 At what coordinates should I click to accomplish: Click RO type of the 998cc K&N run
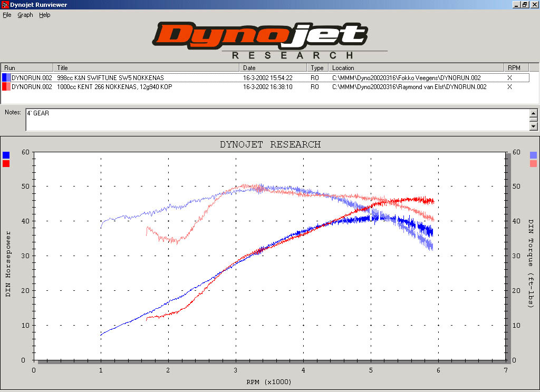[x=315, y=78]
